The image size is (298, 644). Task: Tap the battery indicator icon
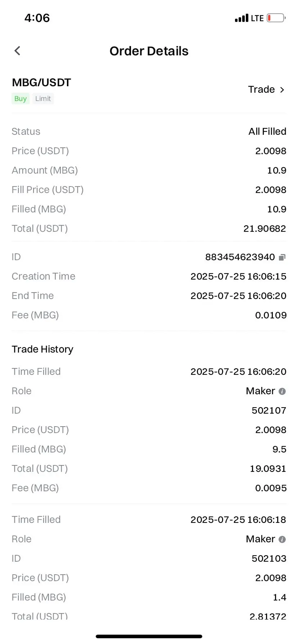tap(276, 18)
